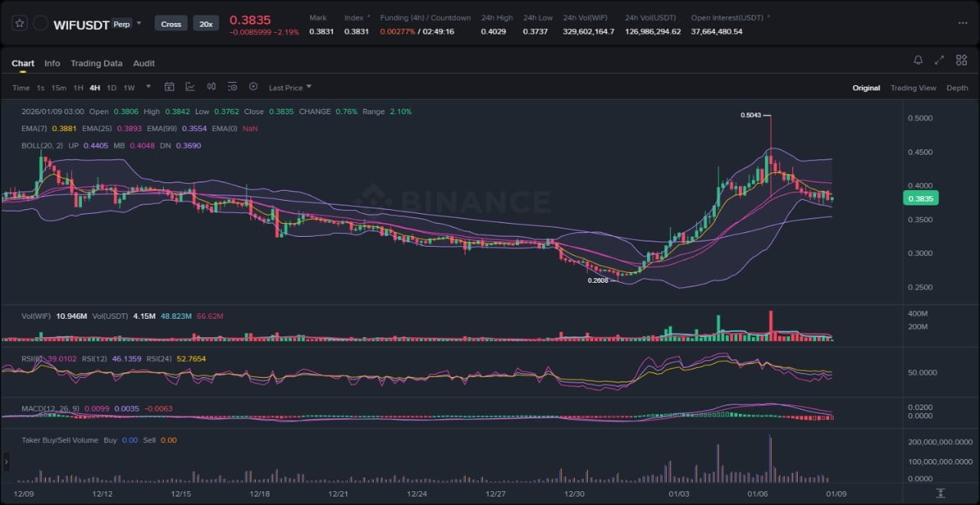Select the 1H interval

pos(78,88)
